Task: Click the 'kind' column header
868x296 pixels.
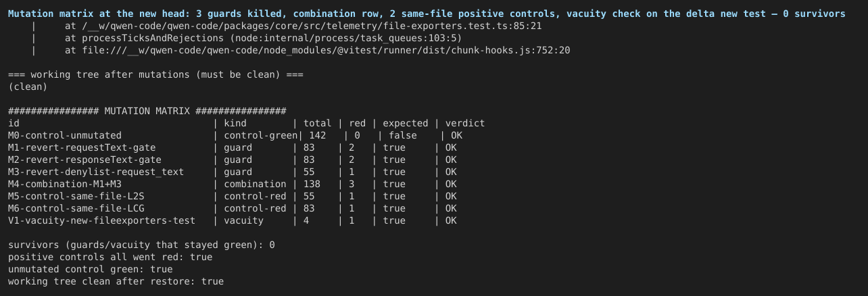Action: point(235,123)
